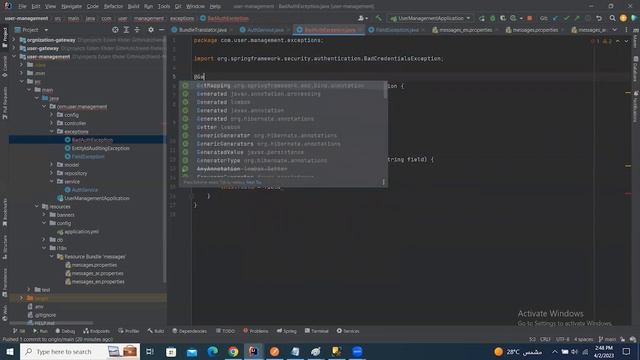Viewport: 640px width, 360px height.
Task: Click the Debug bug icon in toolbar
Action: coord(493,18)
